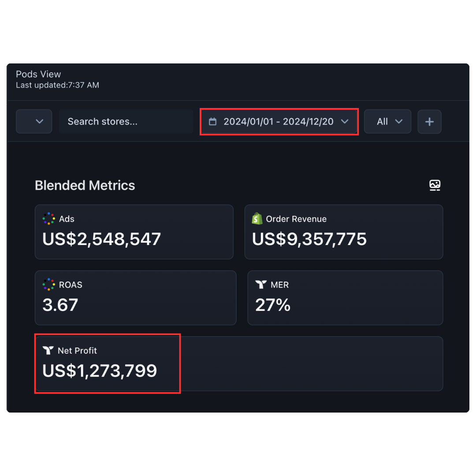The height and width of the screenshot is (476, 476).
Task: Click the 2024/01/01 - 2024/12/20 date text
Action: [278, 122]
